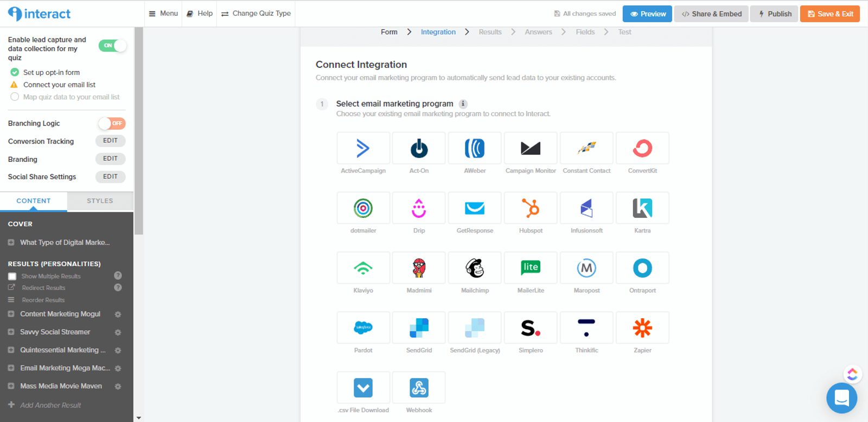Open the Menu in top bar

[x=163, y=14]
